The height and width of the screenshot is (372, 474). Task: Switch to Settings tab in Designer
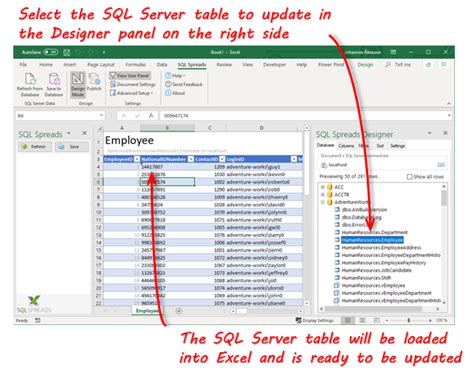397,146
